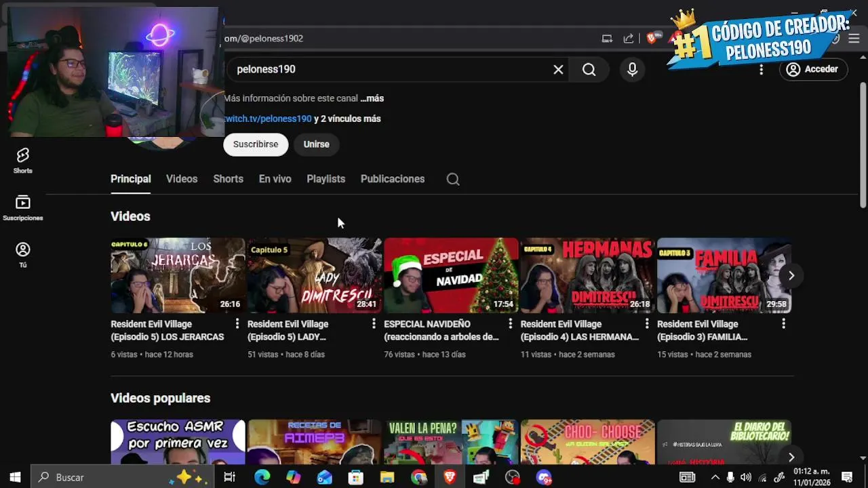Open Suscripciones in the left sidebar
868x488 pixels.
tap(22, 208)
